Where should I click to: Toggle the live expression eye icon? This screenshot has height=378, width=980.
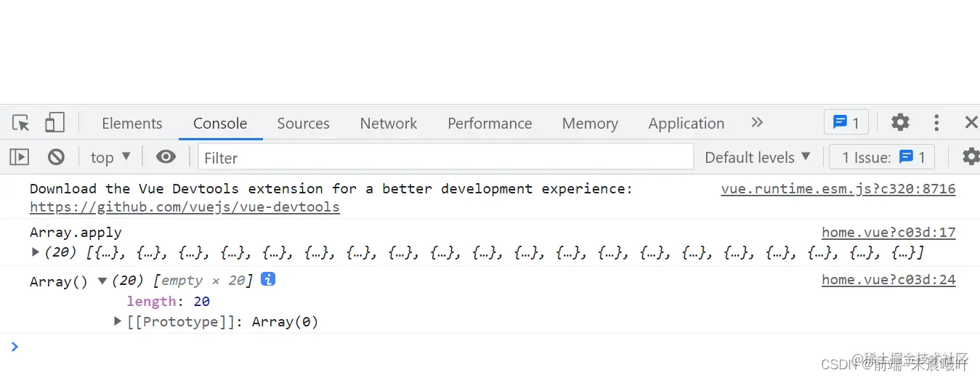(166, 157)
